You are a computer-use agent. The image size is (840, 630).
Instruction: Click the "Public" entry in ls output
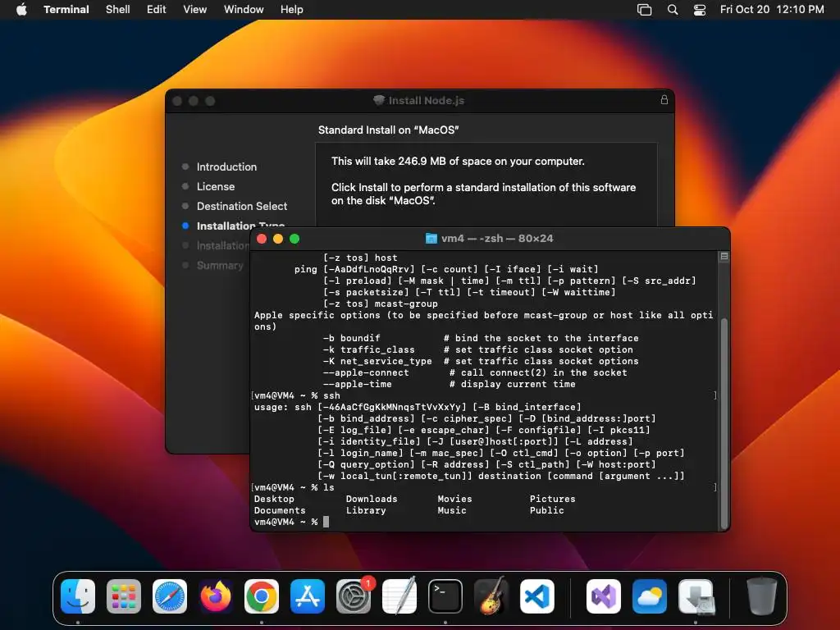(x=546, y=510)
